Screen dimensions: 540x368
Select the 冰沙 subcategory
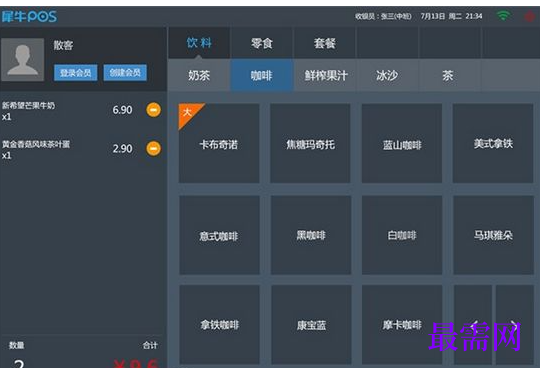[x=387, y=75]
